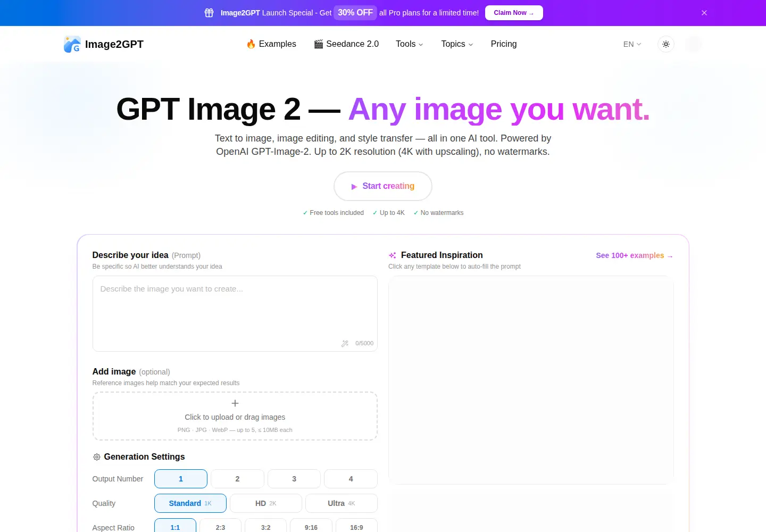Choose 16:9 aspect ratio

click(356, 526)
